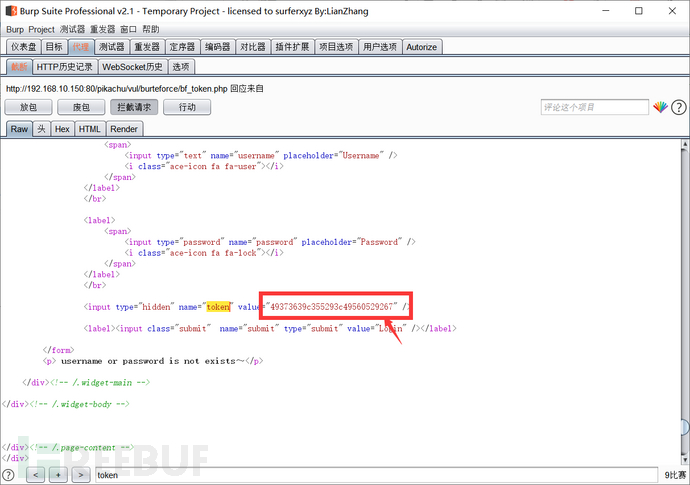This screenshot has height=485, width=690.
Task: Click the 废包 drop button
Action: pos(81,107)
